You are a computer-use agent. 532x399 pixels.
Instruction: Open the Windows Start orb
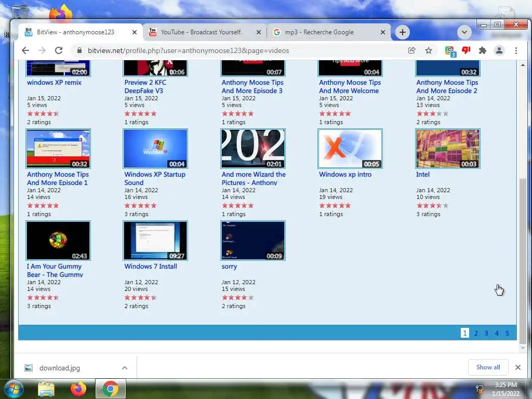(13, 389)
